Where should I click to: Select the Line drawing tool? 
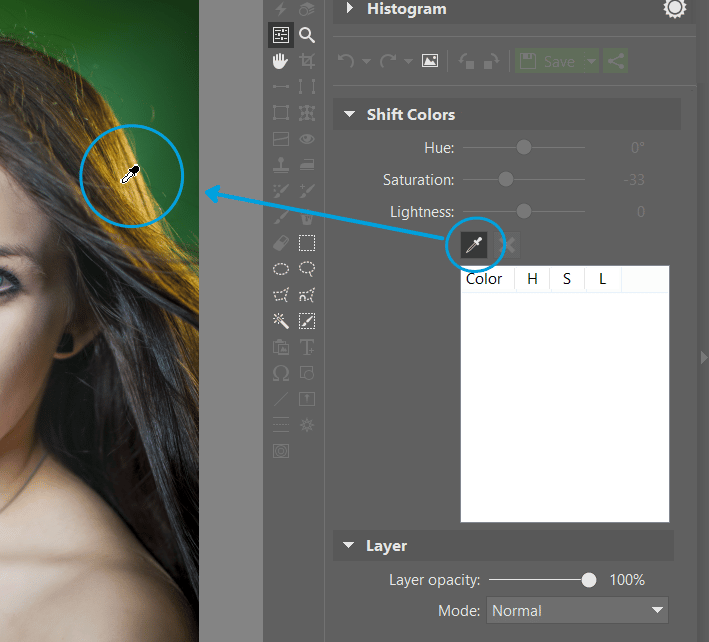pos(281,399)
